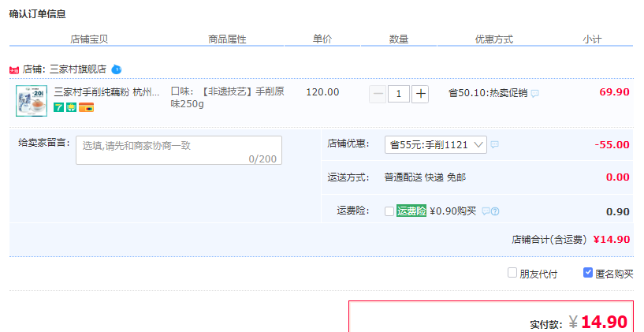Click the green 运费险 label badge
Viewport: 644px width, 332px height.
click(x=411, y=211)
